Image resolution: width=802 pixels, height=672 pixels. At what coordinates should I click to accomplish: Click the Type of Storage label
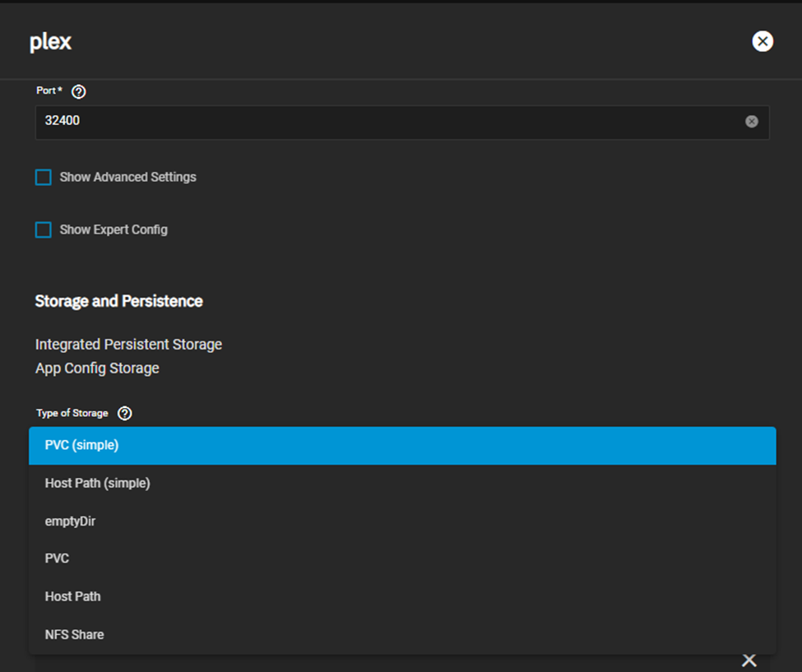(x=72, y=413)
